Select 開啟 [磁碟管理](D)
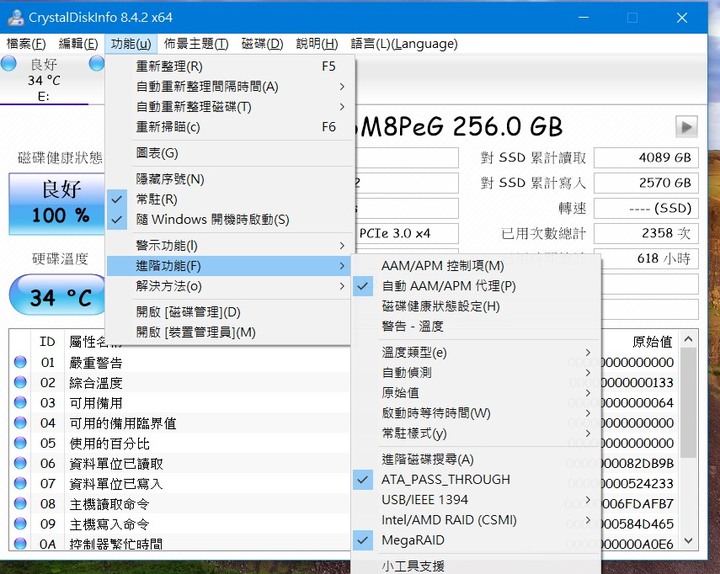 230,312
